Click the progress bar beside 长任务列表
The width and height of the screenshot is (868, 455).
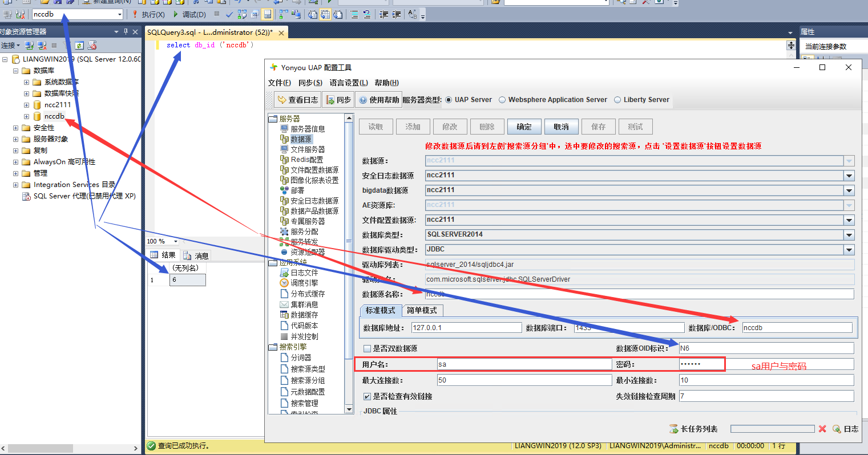[x=772, y=429]
